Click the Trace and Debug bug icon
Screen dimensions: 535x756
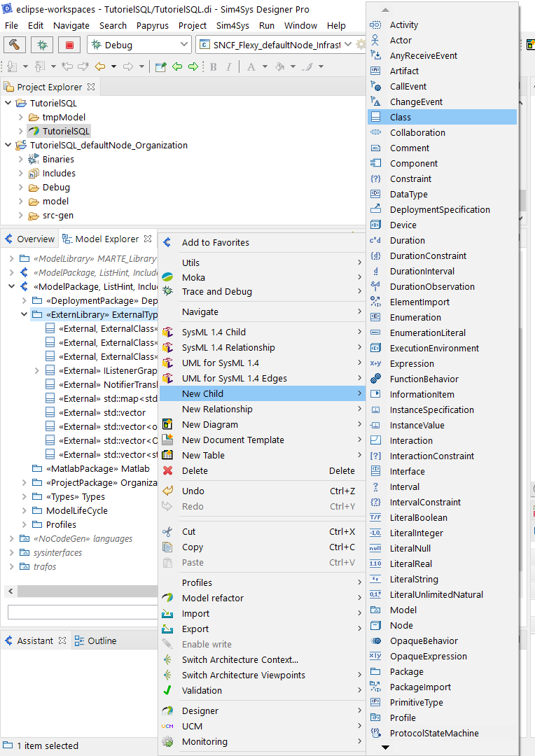[167, 291]
